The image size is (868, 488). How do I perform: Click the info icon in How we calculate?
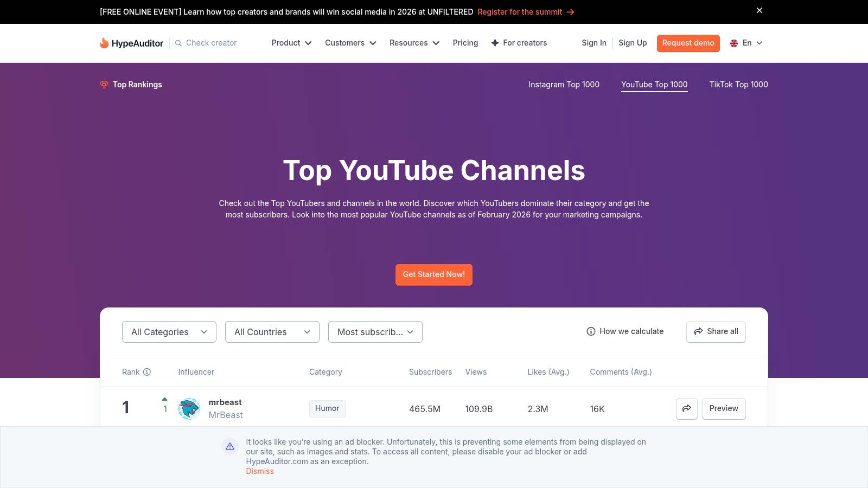pyautogui.click(x=591, y=331)
